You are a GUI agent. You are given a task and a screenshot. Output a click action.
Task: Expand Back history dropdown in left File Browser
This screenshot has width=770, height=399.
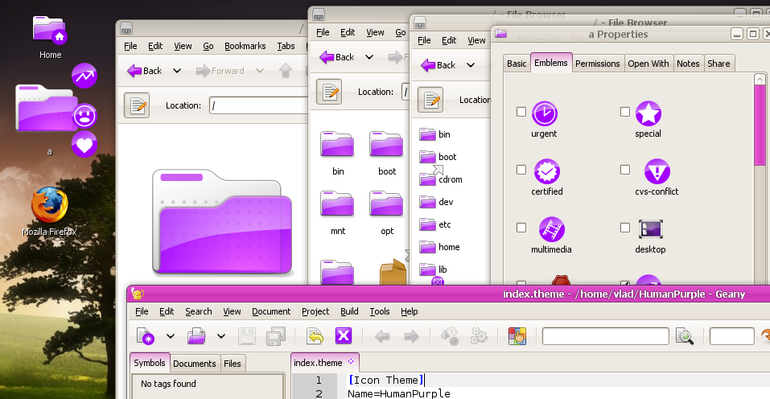177,71
